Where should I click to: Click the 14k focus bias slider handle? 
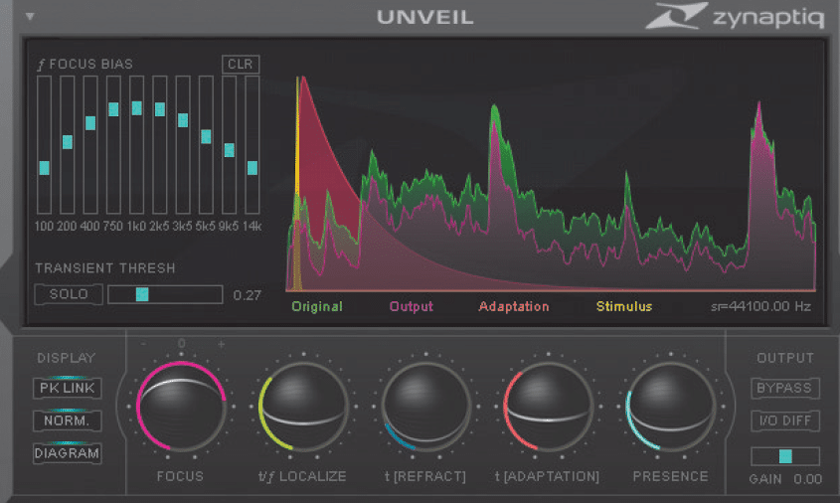[252, 168]
